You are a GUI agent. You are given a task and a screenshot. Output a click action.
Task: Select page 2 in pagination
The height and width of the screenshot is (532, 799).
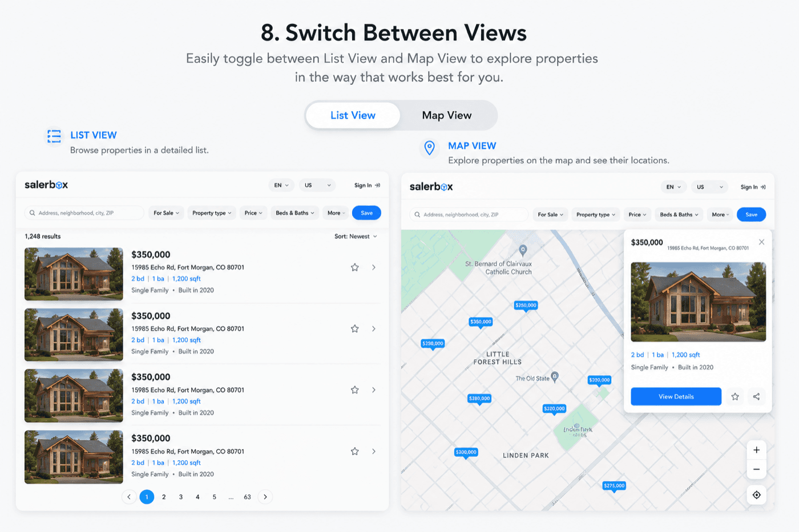point(164,497)
